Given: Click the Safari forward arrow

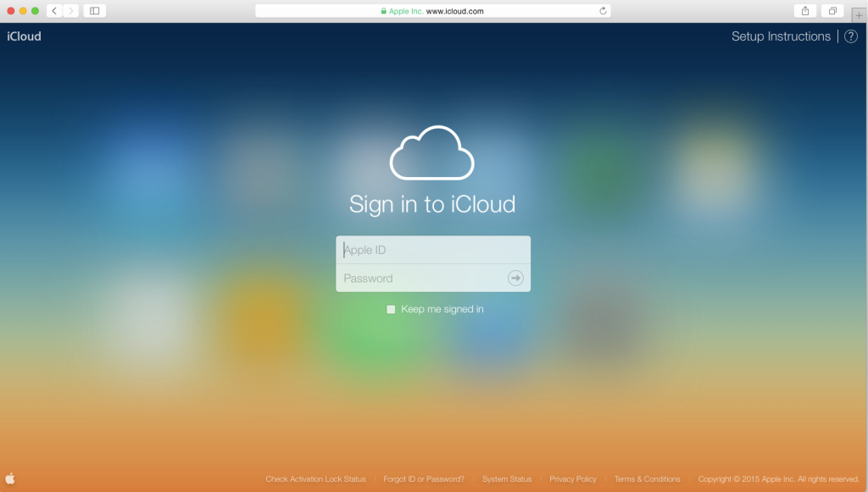Looking at the screenshot, I should pos(71,11).
